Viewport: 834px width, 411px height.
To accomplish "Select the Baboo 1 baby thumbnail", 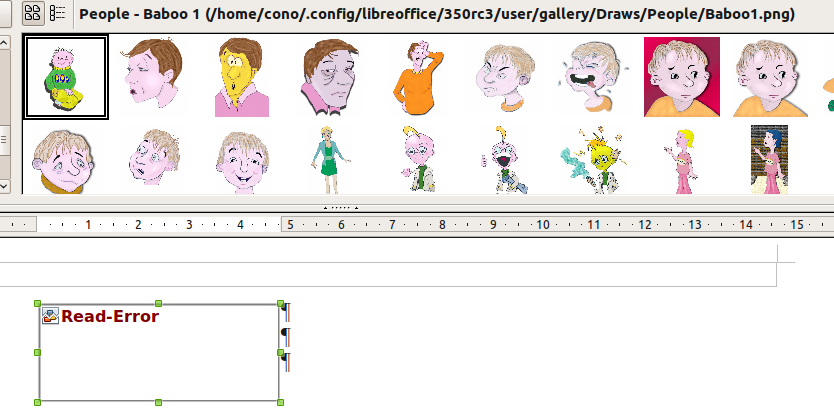I will coord(66,78).
